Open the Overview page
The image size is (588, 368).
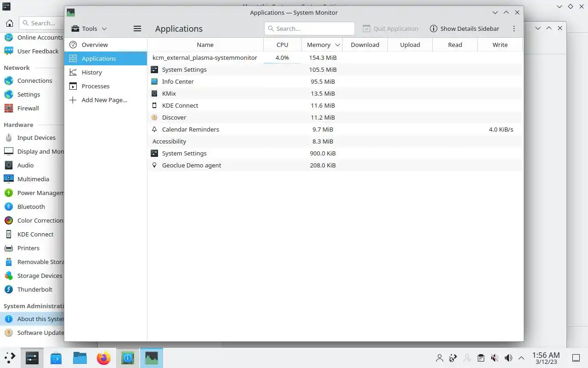(106, 45)
